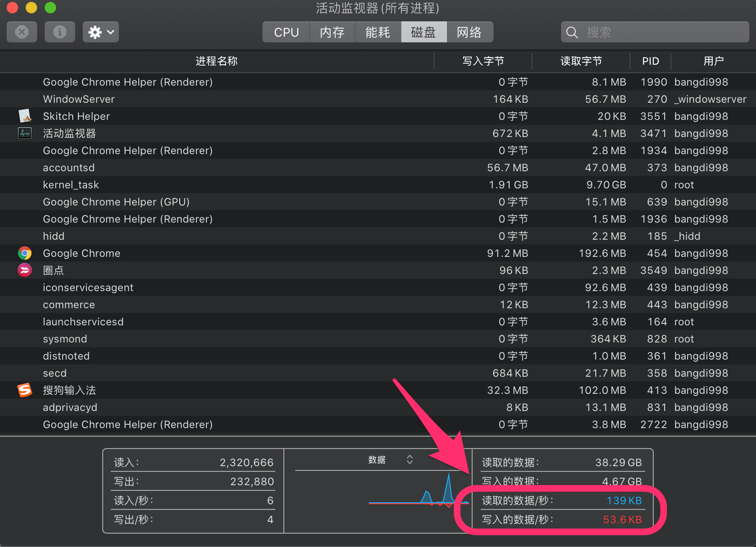Open the gear actions dropdown menu
The image size is (756, 547).
click(x=101, y=32)
